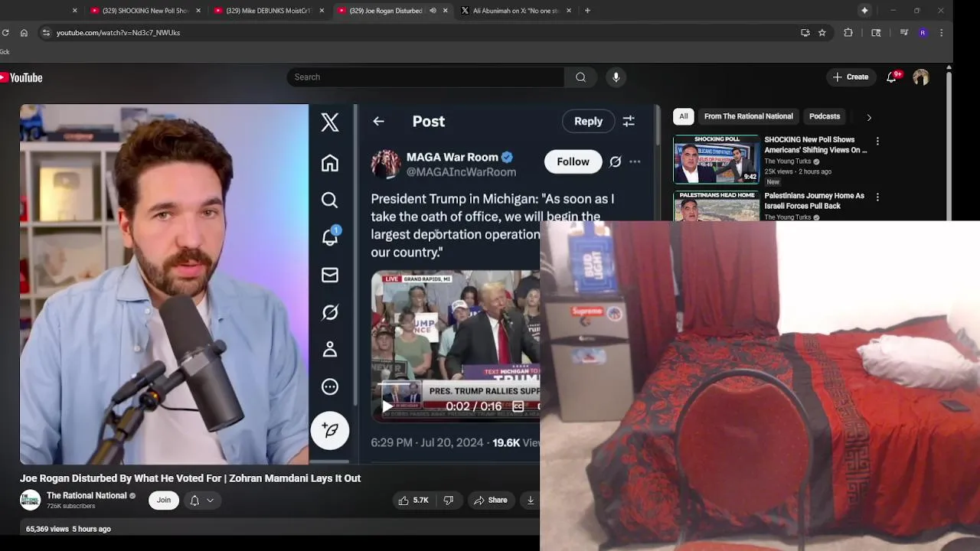Open more options dots on MAGA War Room post
This screenshot has height=551, width=980.
pos(635,161)
